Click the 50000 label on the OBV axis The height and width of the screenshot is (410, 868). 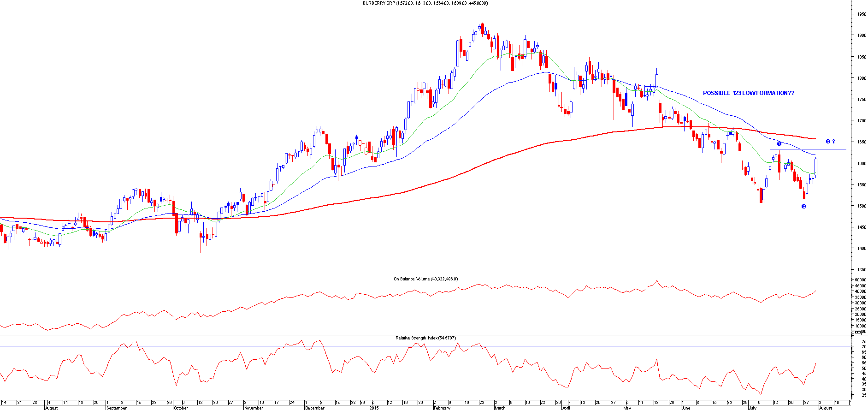[860, 280]
